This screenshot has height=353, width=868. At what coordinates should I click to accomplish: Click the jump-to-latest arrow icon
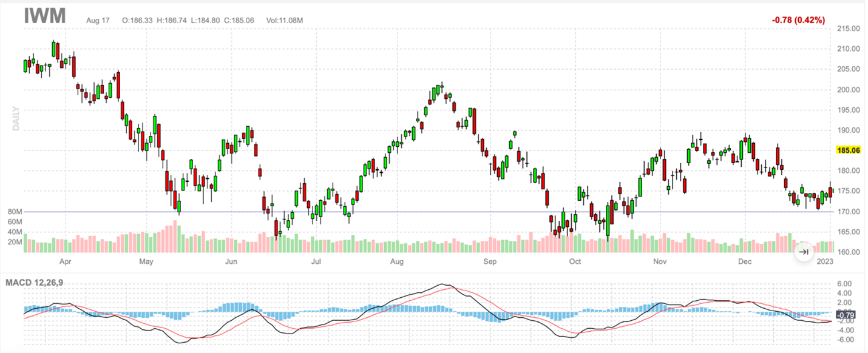tap(804, 252)
